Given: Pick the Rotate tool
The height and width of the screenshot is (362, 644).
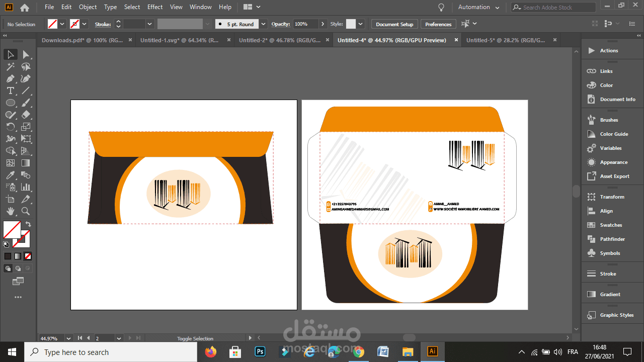Looking at the screenshot, I should pos(10,127).
